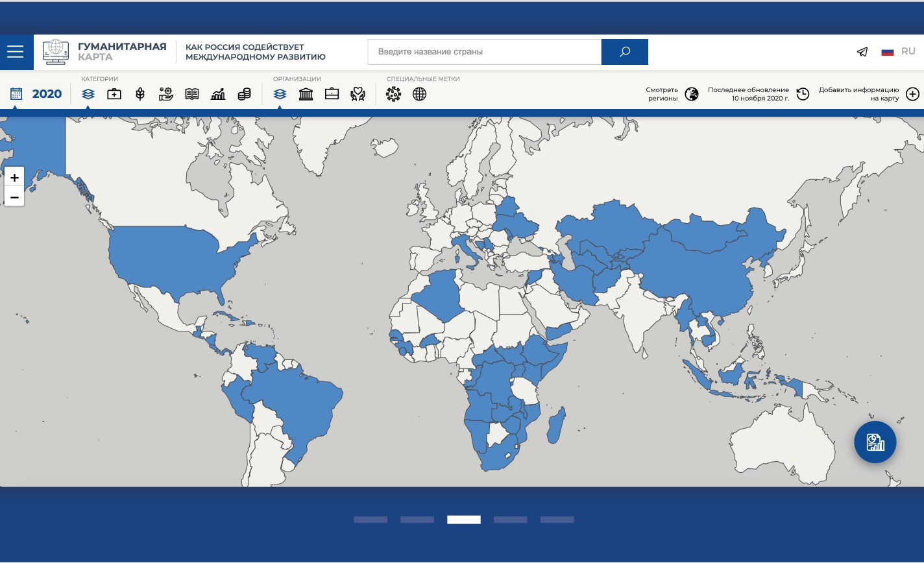Click the clock history update icon
The image size is (924, 563).
[x=803, y=94]
